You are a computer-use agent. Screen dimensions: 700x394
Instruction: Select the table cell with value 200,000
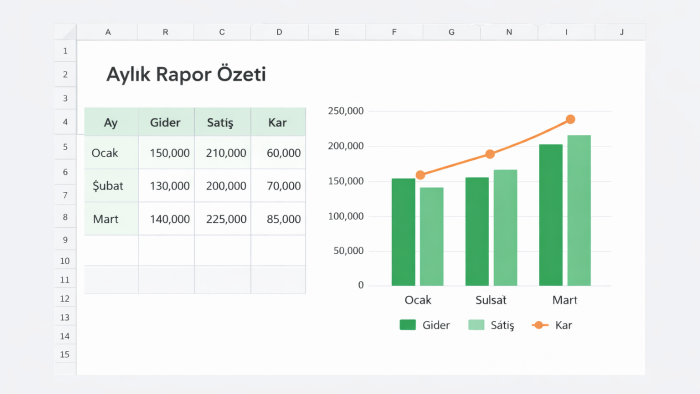click(222, 186)
